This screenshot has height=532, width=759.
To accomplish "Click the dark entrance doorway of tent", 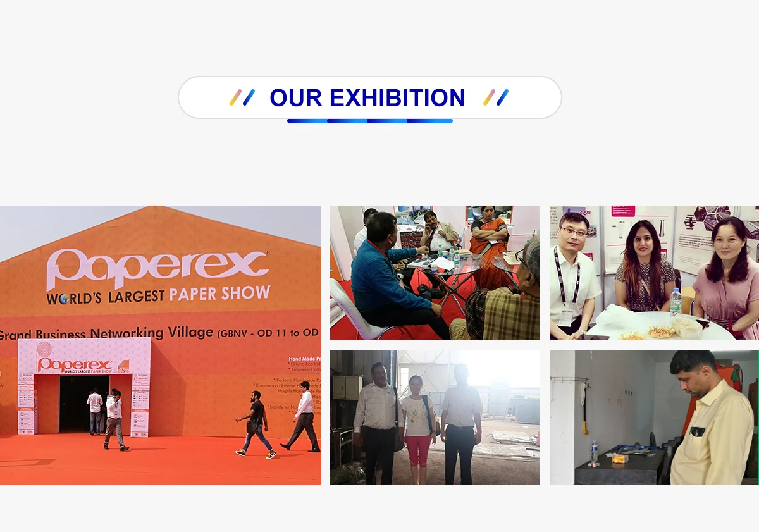I will pos(80,404).
